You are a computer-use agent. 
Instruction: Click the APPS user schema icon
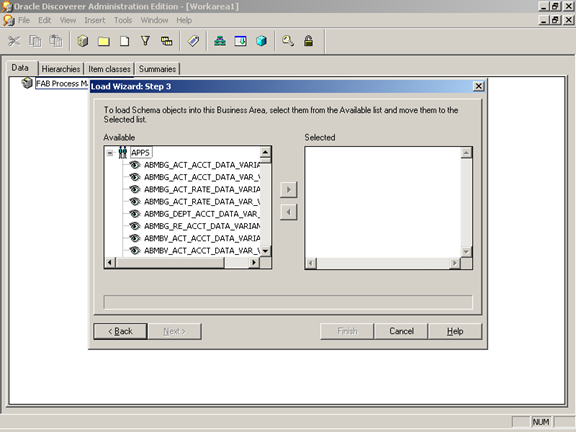tap(123, 152)
